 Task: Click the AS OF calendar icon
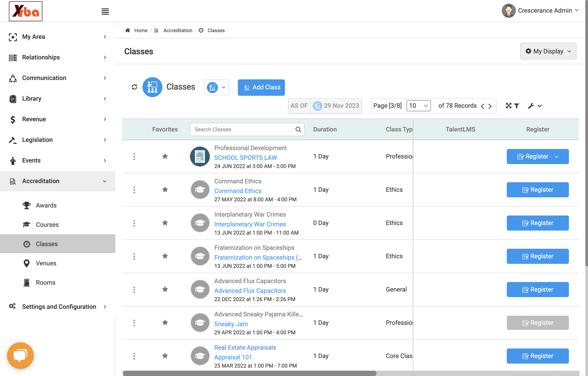point(317,106)
